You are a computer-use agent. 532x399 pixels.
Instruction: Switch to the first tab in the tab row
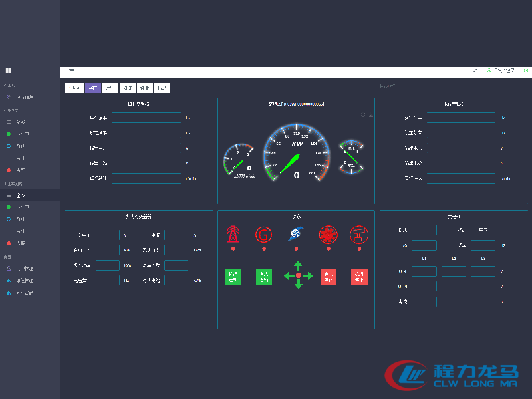(x=74, y=88)
